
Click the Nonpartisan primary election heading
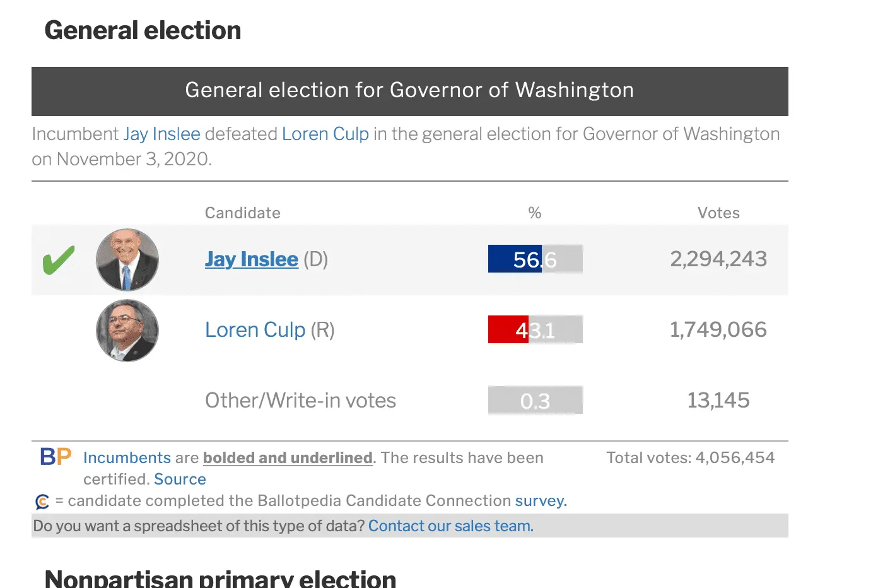click(x=220, y=578)
